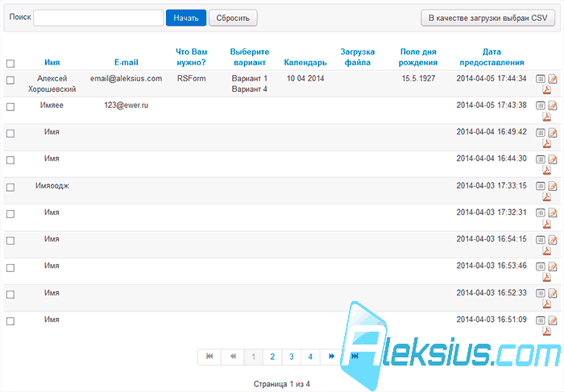
Task: Tick the checkbox for the 2014-04-04 16:44:30 row
Action: pos(10,160)
